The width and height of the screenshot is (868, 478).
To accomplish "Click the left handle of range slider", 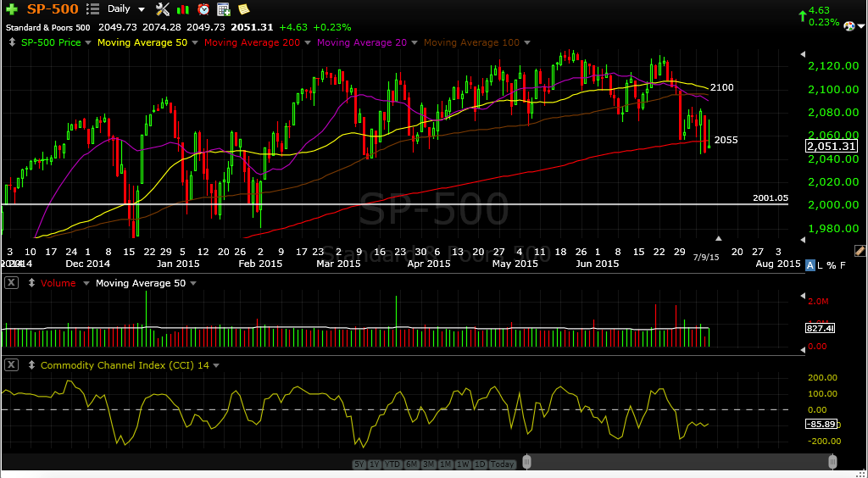I will point(527,462).
